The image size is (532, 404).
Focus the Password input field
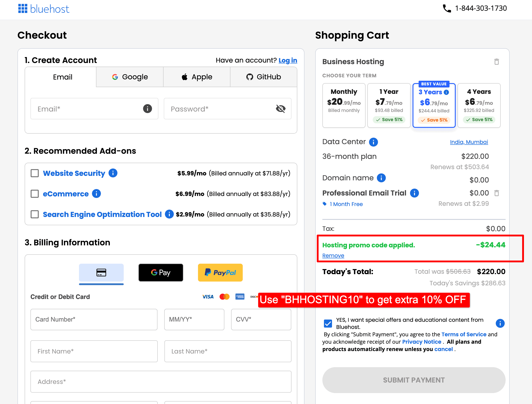pyautogui.click(x=228, y=109)
